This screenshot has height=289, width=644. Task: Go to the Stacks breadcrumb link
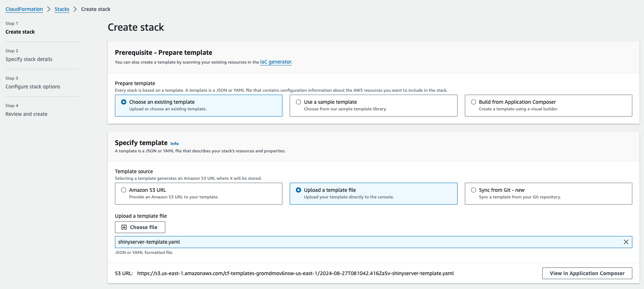coord(62,9)
